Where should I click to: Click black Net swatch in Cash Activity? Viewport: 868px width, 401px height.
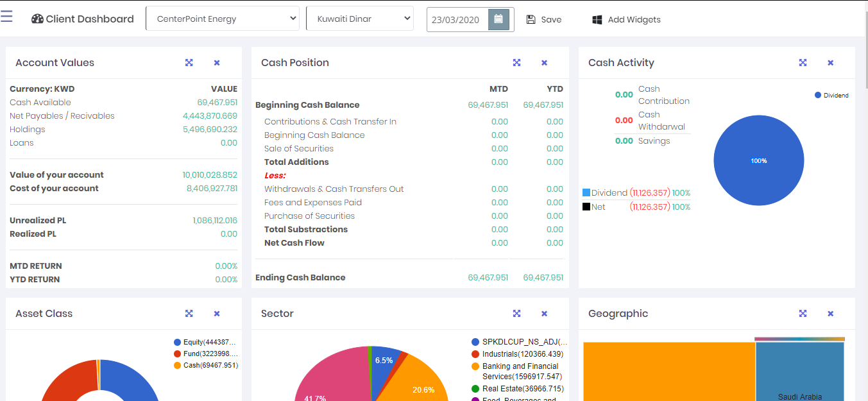click(586, 207)
